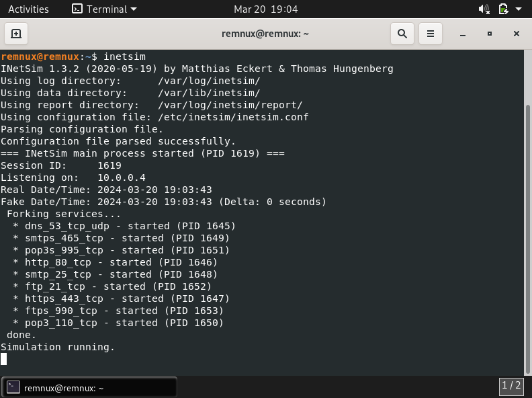
Task: Open the 1/2 workspace switcher
Action: 511,386
